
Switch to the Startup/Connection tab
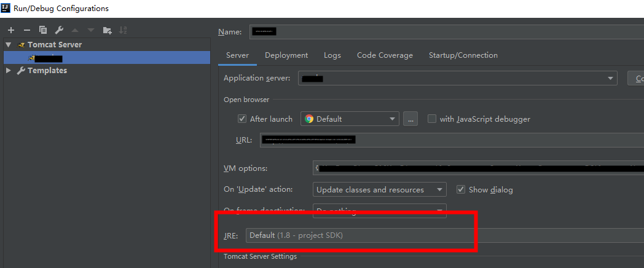tap(463, 55)
